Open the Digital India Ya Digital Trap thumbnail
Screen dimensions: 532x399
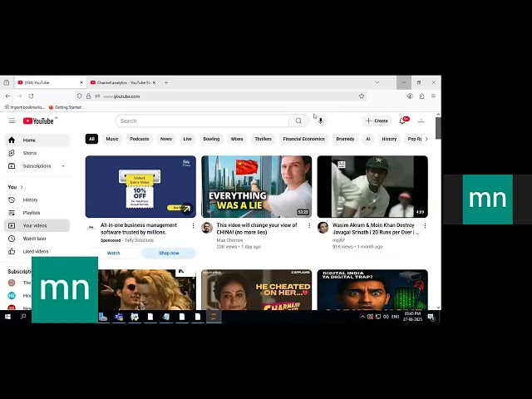tap(372, 290)
